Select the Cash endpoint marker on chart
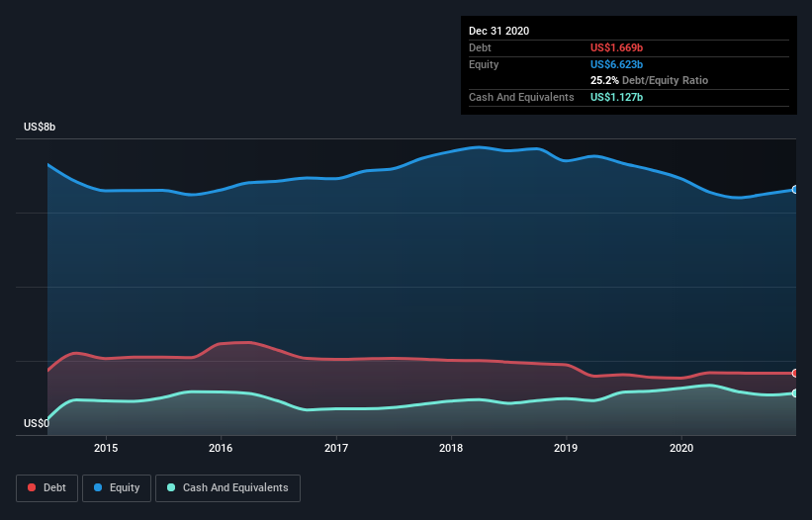 point(795,393)
